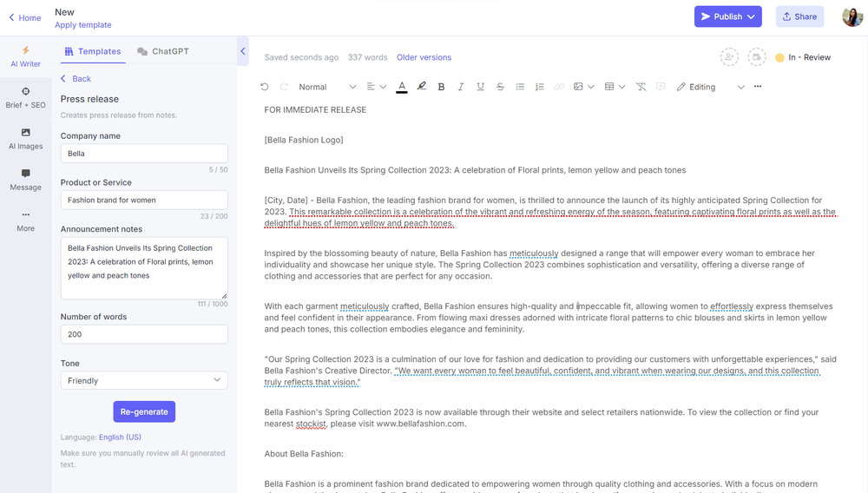The image size is (868, 493).
Task: Toggle underline formatting
Action: pyautogui.click(x=481, y=87)
